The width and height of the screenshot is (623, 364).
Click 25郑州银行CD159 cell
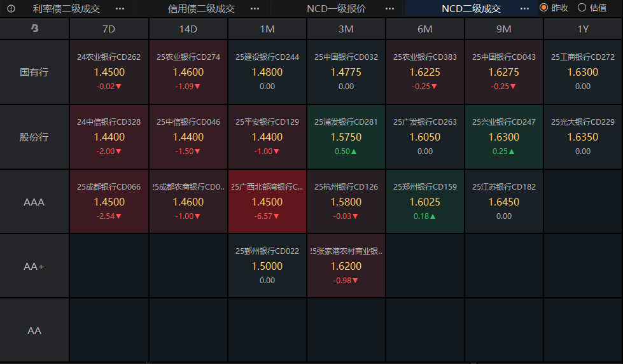click(x=425, y=202)
